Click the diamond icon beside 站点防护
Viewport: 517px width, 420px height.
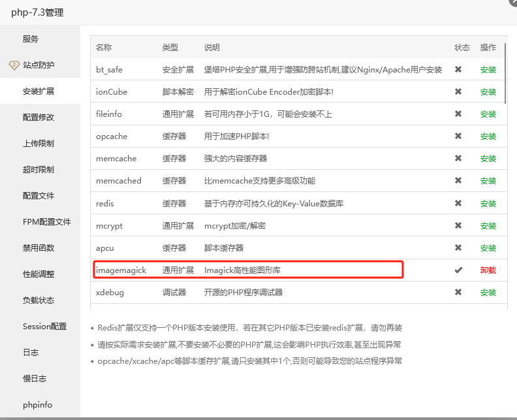pos(14,65)
